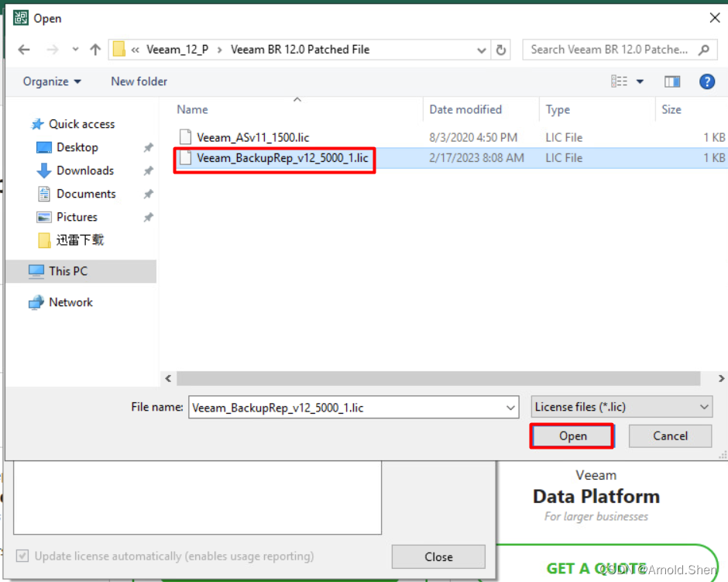Click the Veeam icon in title bar
This screenshot has height=582, width=728.
[x=20, y=18]
